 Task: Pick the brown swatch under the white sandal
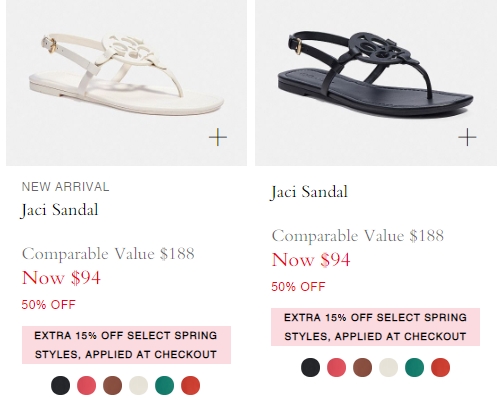[x=112, y=385]
